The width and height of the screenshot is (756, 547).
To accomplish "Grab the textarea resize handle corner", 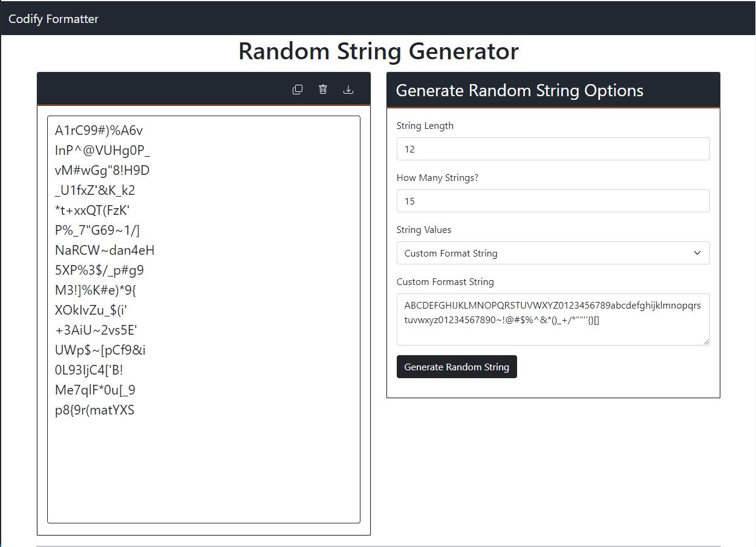I will pos(705,341).
